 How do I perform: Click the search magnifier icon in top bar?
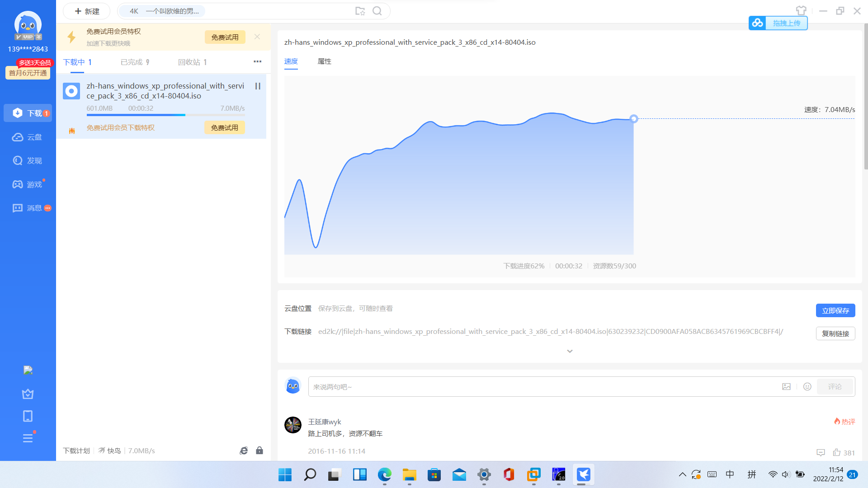tap(377, 11)
